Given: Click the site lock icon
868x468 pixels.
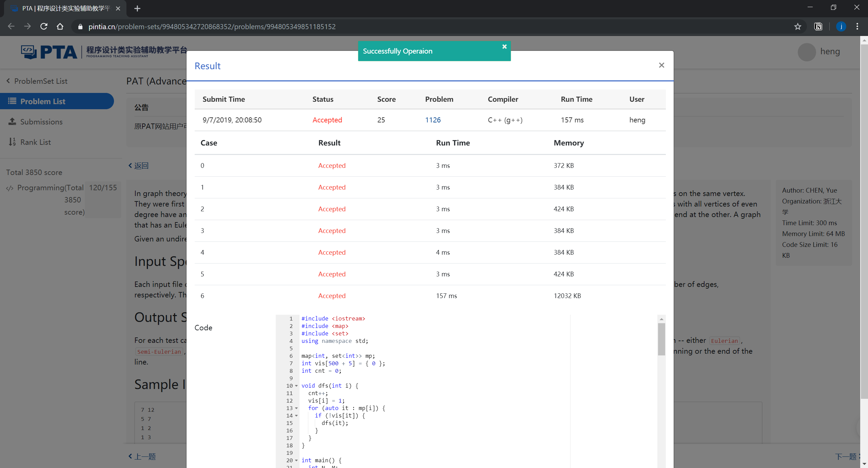Looking at the screenshot, I should 80,27.
